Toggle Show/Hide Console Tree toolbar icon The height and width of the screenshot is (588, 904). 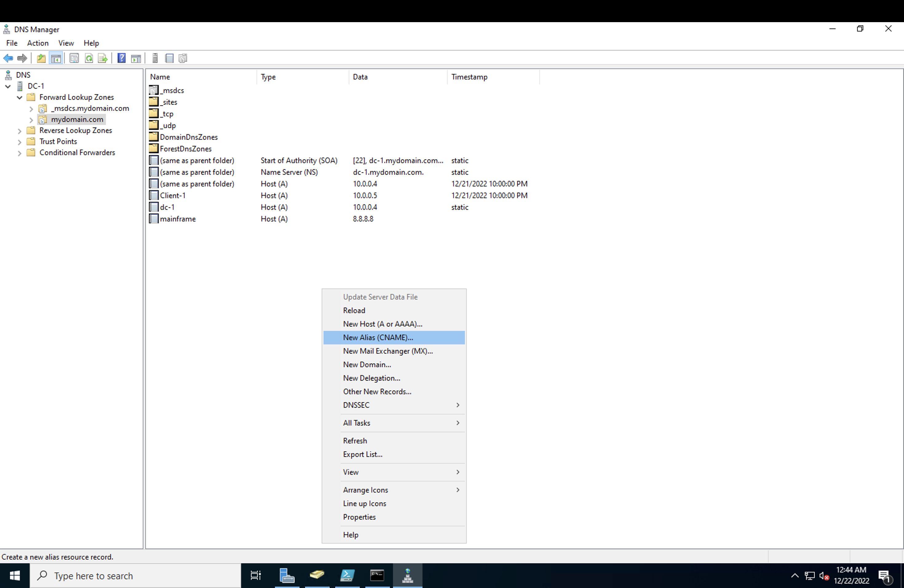coord(56,58)
